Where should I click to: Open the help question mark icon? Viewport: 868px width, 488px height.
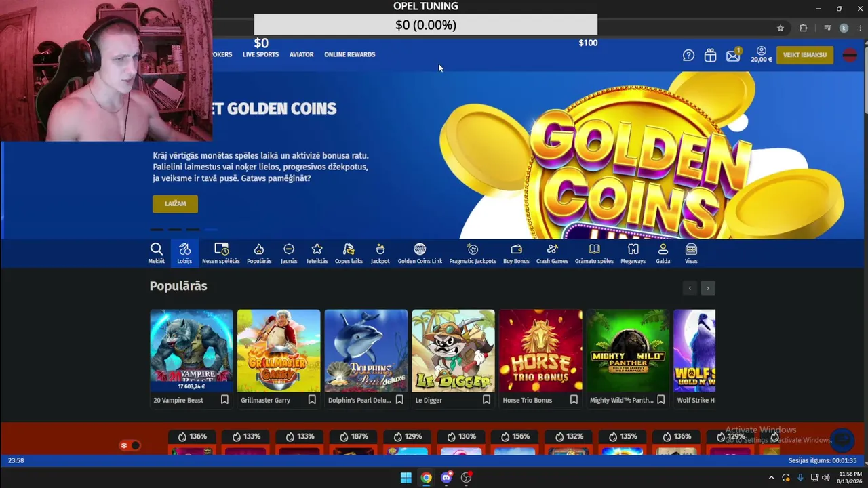point(688,56)
